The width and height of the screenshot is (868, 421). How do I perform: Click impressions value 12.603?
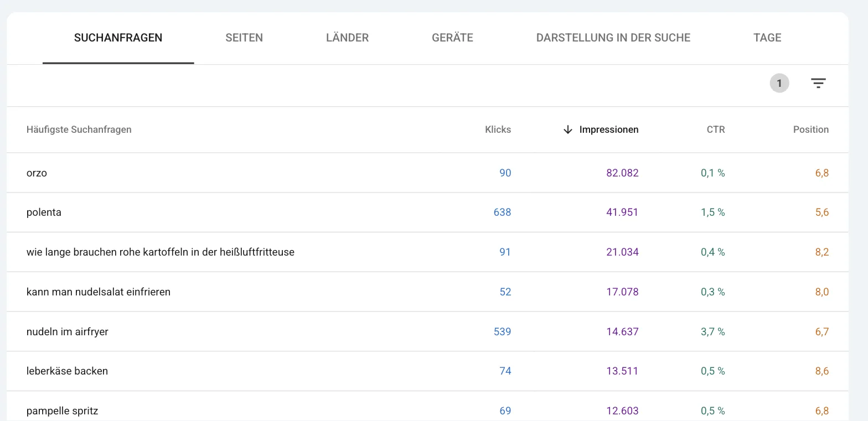pos(622,411)
